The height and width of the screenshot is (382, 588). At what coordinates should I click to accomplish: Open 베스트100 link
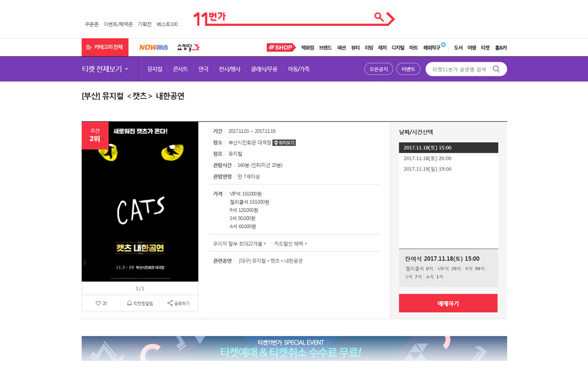(167, 24)
